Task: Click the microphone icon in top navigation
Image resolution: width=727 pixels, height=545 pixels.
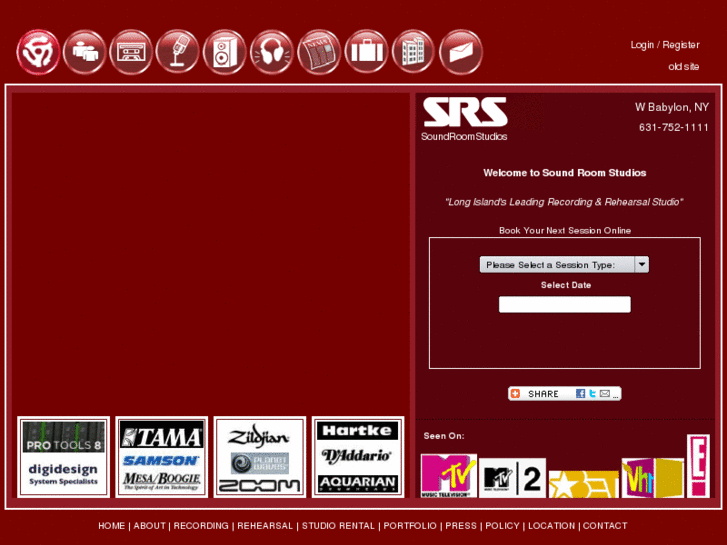Action: [178, 52]
